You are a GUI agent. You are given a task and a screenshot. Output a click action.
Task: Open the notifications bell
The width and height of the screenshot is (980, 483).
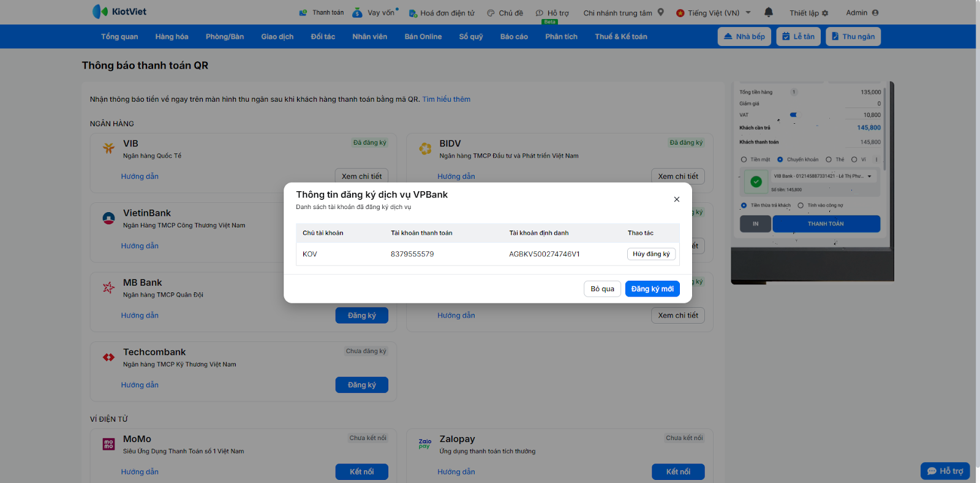point(769,12)
